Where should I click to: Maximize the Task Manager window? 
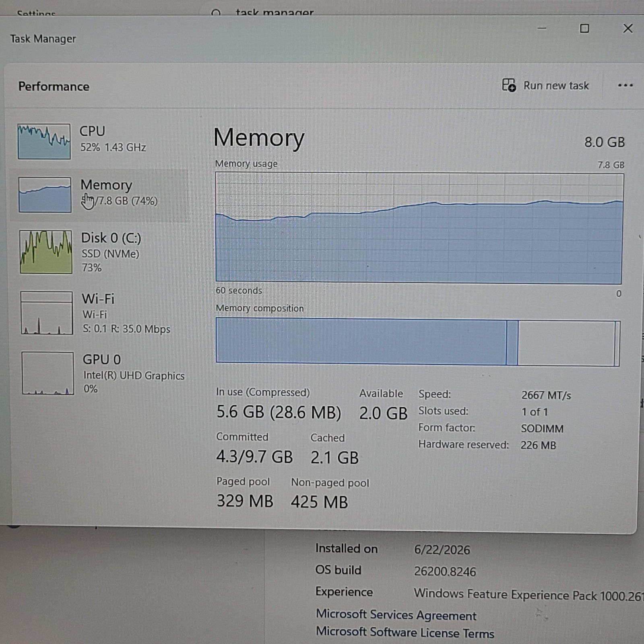[584, 29]
